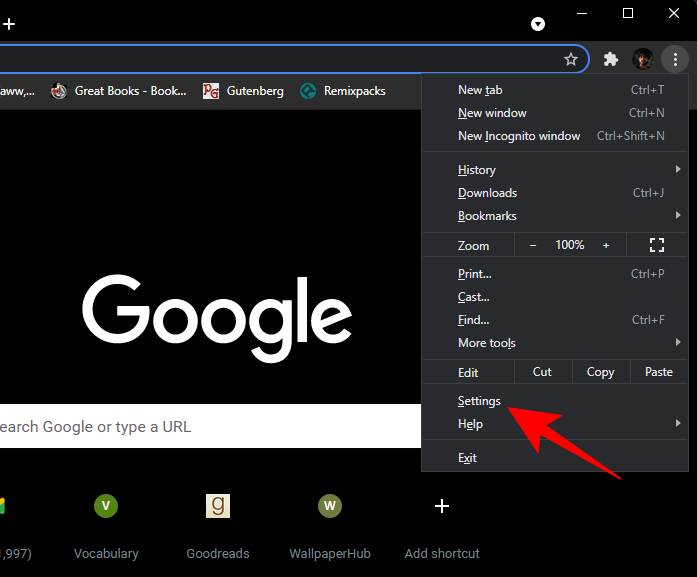Click the Copy button in Edit row

pyautogui.click(x=600, y=372)
